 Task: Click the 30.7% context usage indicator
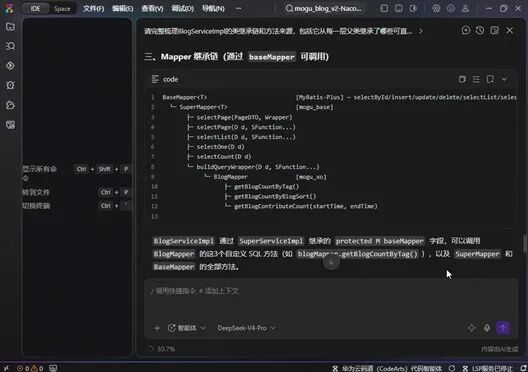pos(162,349)
